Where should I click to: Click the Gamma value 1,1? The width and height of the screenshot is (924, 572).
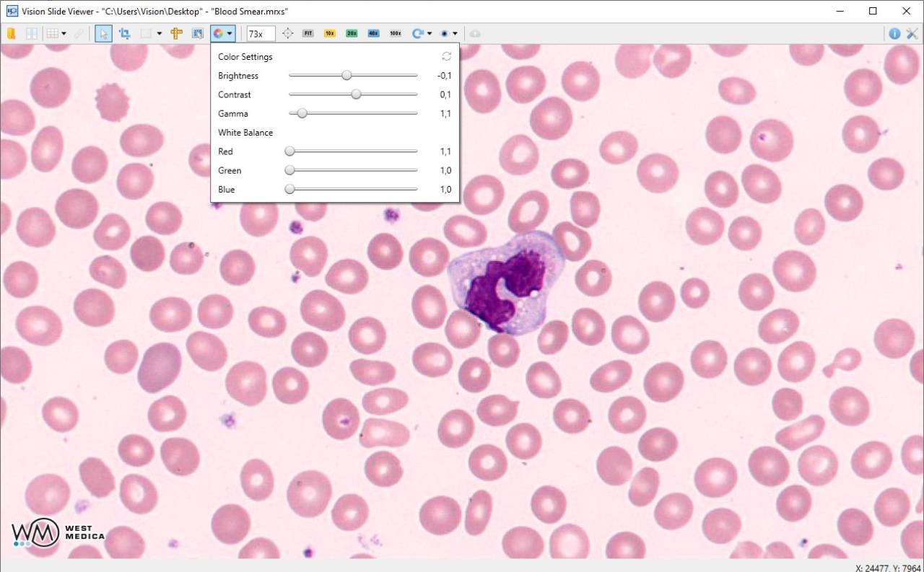(445, 113)
